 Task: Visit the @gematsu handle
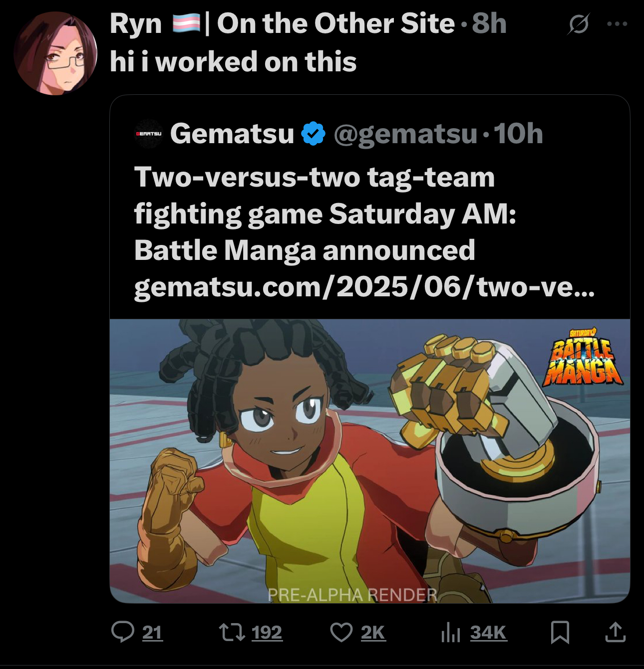click(405, 134)
